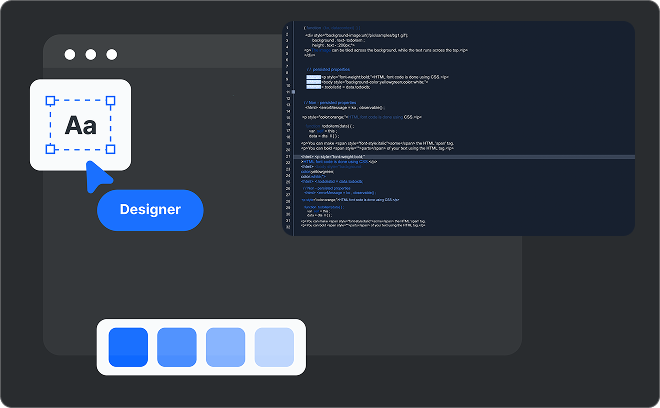This screenshot has width=660, height=408.
Task: Select the Aa typography text
Action: click(x=80, y=126)
